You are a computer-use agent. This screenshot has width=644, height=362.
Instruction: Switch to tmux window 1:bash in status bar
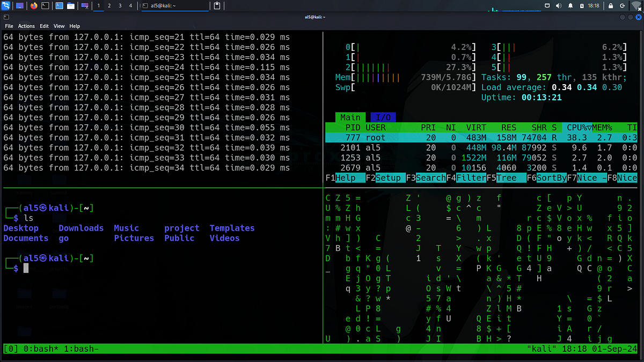coord(80,349)
